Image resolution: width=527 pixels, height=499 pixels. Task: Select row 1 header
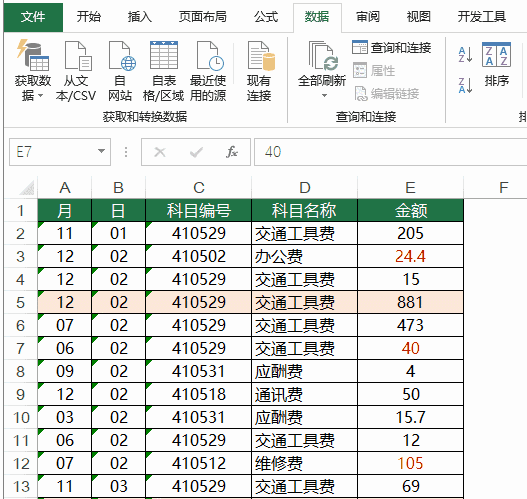[21, 211]
